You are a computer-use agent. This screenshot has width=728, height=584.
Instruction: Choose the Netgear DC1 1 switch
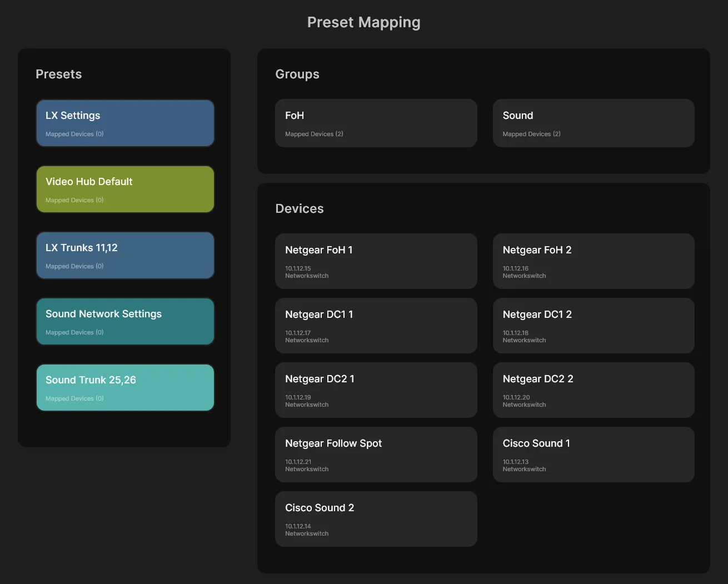pyautogui.click(x=376, y=325)
